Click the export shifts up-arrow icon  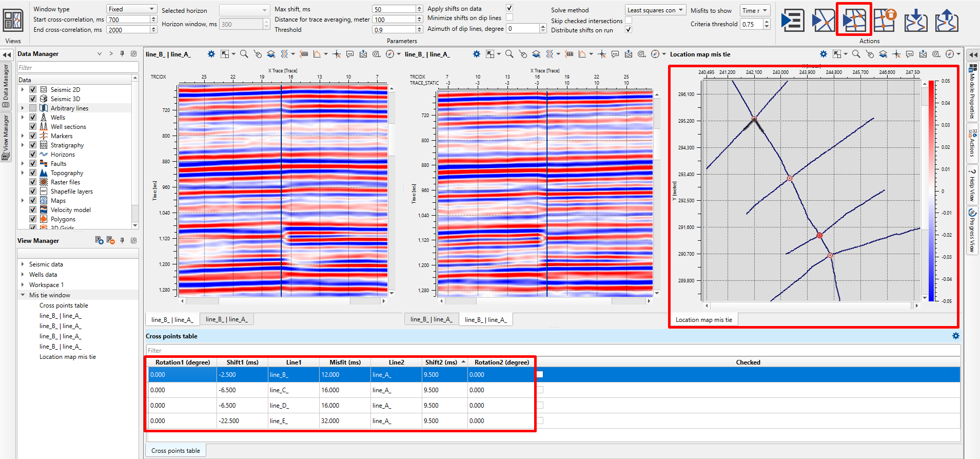pos(946,21)
